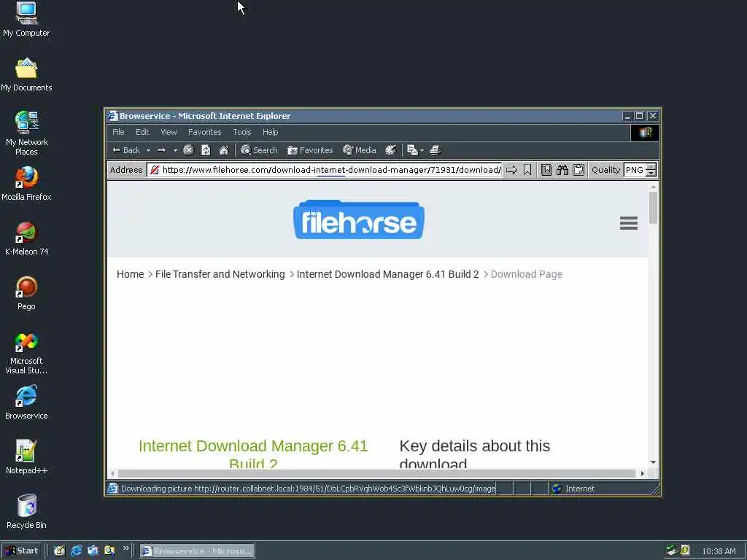Image resolution: width=747 pixels, height=560 pixels.
Task: Open the Forward history dropdown arrow
Action: click(x=175, y=150)
